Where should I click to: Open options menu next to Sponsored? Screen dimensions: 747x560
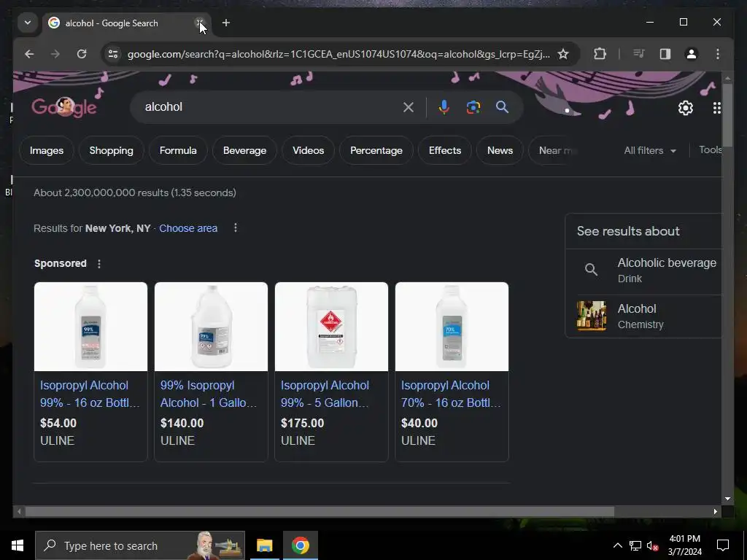pos(99,264)
